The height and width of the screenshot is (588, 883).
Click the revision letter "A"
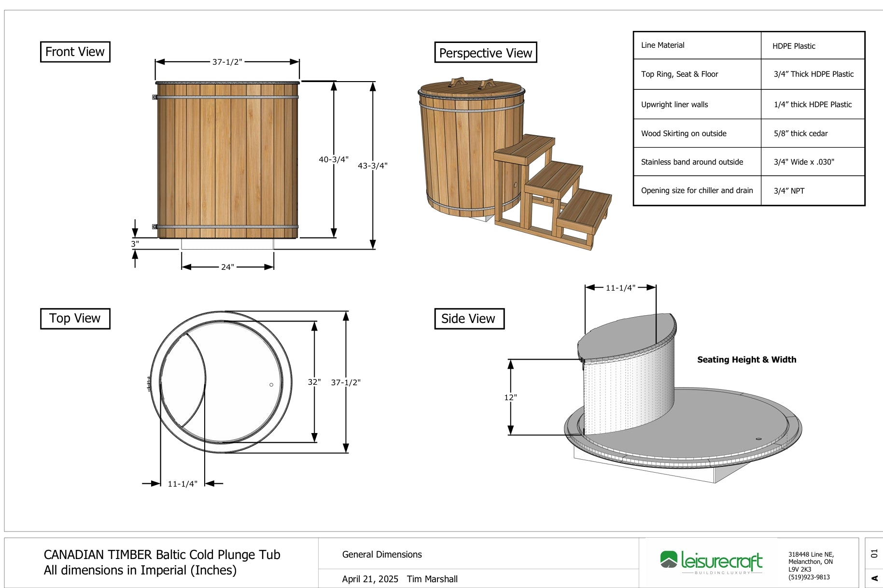[x=874, y=578]
